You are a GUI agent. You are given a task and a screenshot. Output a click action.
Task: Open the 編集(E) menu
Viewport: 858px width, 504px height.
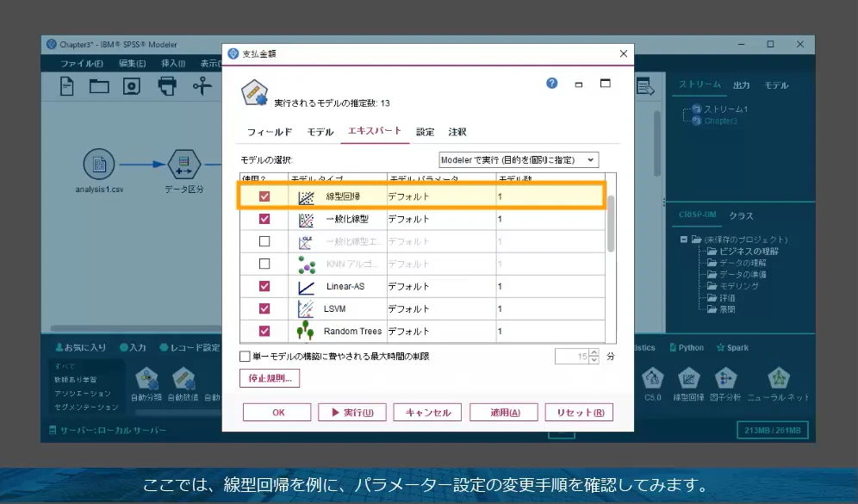pyautogui.click(x=132, y=64)
